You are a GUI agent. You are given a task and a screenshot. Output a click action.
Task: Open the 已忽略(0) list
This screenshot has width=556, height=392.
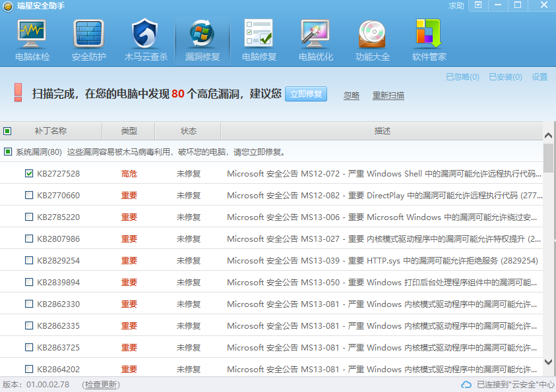click(462, 77)
